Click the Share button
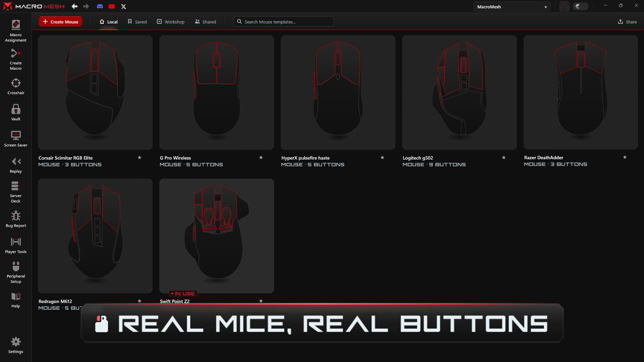This screenshot has width=644, height=362. tap(627, 22)
